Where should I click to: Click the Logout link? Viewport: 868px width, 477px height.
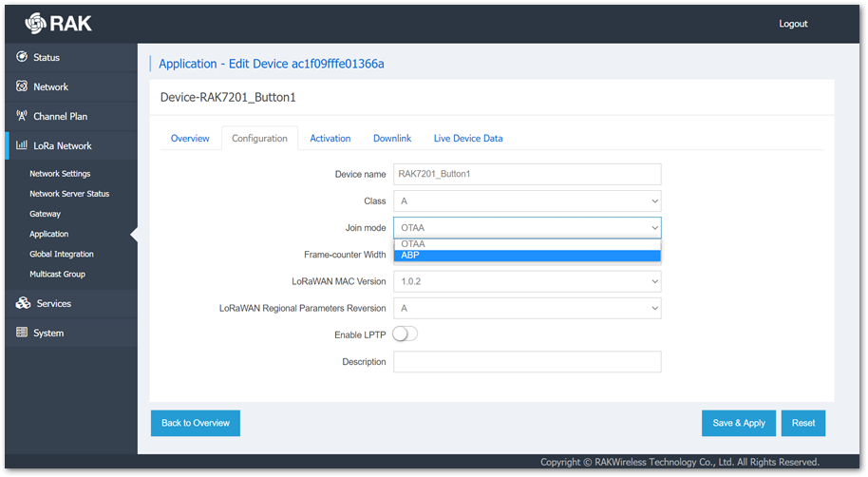coord(793,23)
